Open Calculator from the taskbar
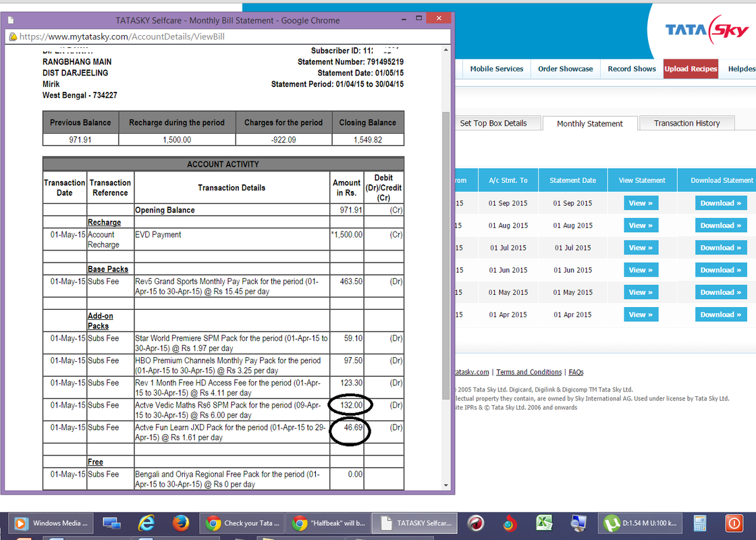 coord(699,523)
